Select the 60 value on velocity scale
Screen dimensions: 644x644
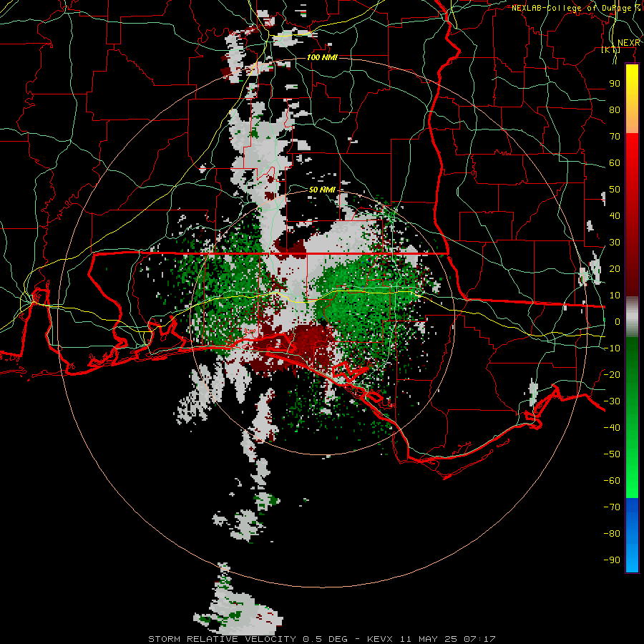(x=615, y=162)
